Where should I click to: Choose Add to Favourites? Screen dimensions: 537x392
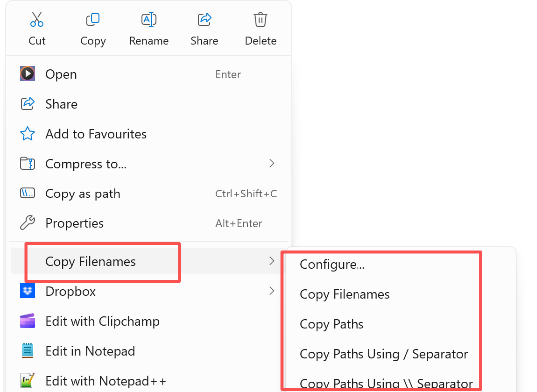[x=96, y=134]
